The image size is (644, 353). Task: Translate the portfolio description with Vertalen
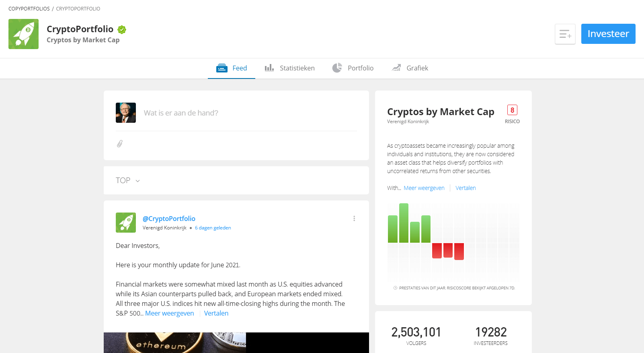pyautogui.click(x=466, y=188)
